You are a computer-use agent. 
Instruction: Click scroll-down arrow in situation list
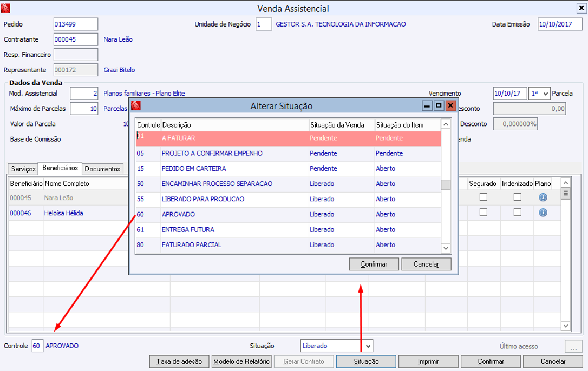click(446, 248)
